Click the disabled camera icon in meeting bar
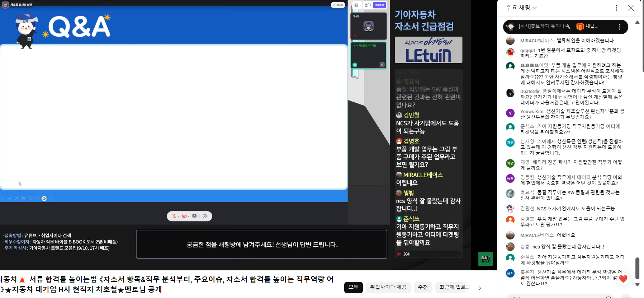Screen dimensions: 644x298 click(x=184, y=216)
